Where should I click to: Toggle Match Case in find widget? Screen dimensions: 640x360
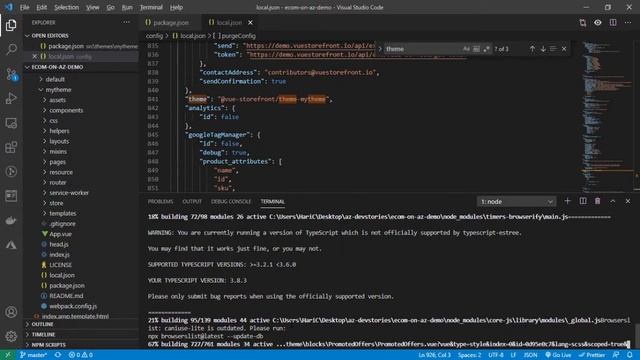click(466, 49)
